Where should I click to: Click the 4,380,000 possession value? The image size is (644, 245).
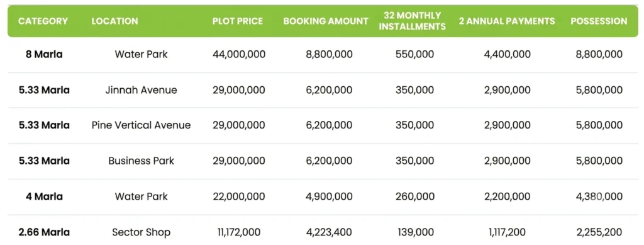(599, 197)
